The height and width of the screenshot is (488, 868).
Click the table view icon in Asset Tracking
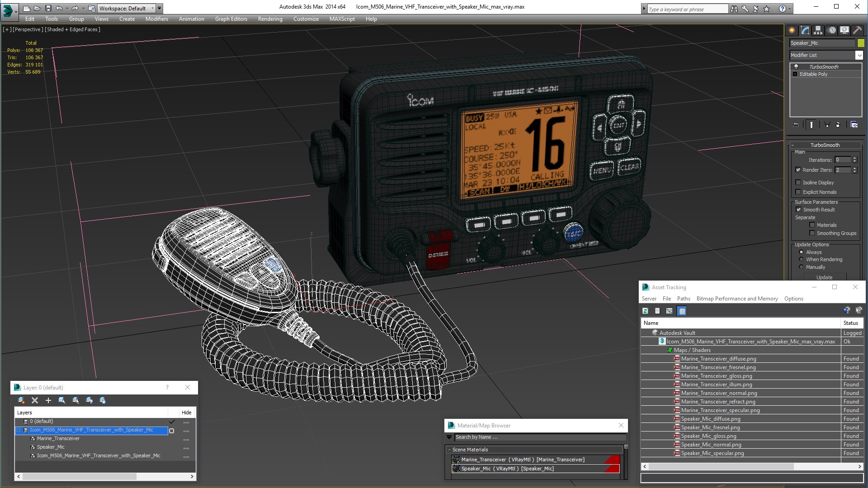pos(682,311)
